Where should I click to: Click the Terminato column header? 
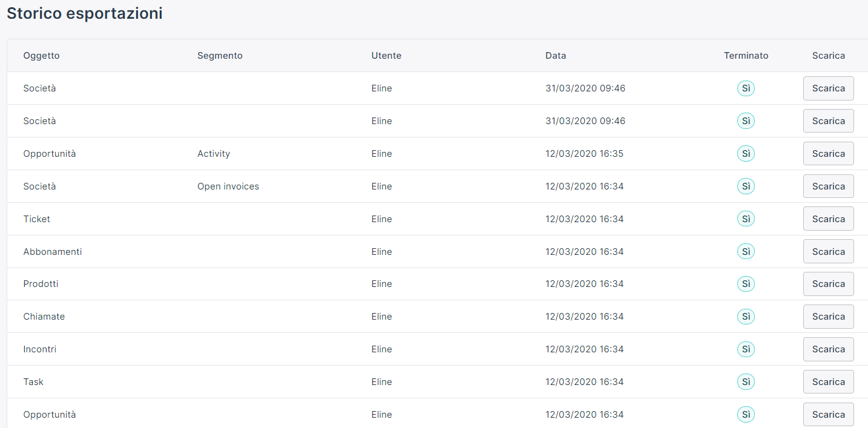tap(746, 56)
